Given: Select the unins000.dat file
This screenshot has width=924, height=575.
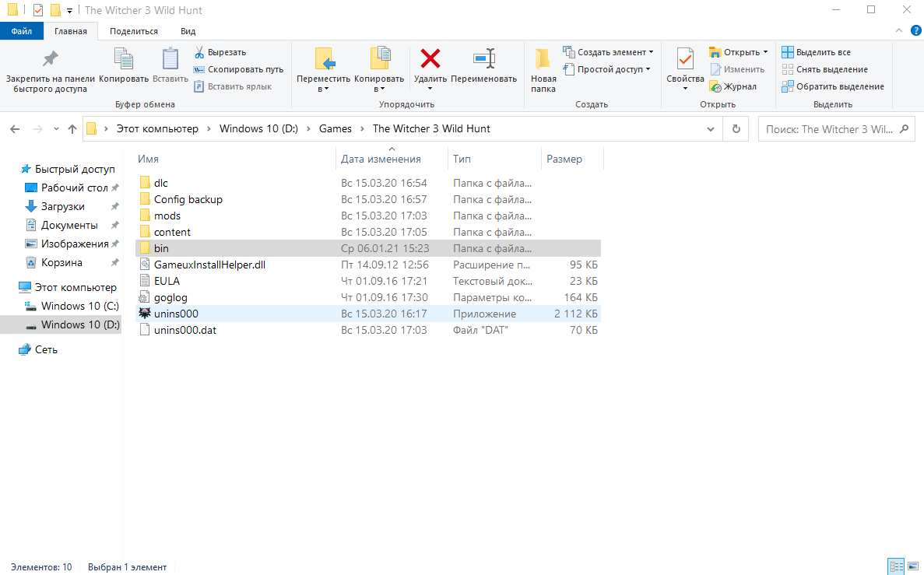Looking at the screenshot, I should click(368, 331).
